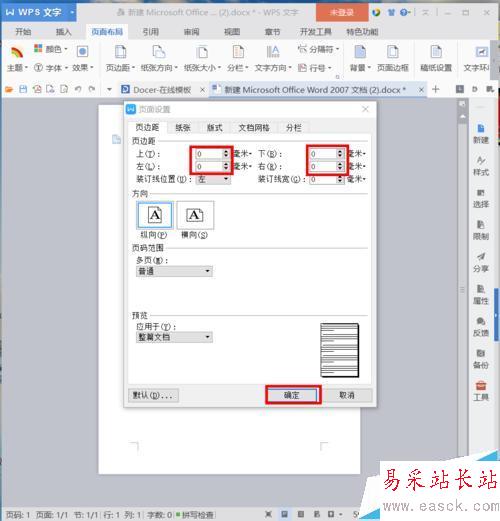The image size is (500, 521).
Task: Click the save quick-access icon
Action: tap(23, 89)
